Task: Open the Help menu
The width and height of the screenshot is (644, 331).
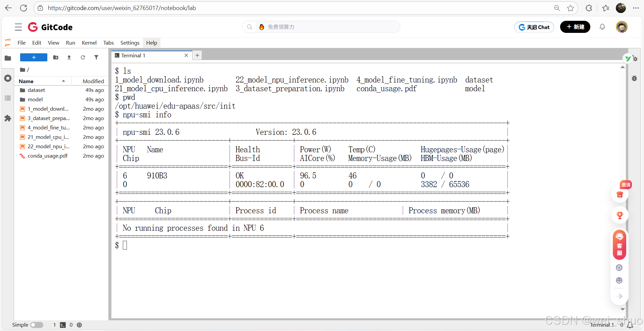Action: coord(152,43)
